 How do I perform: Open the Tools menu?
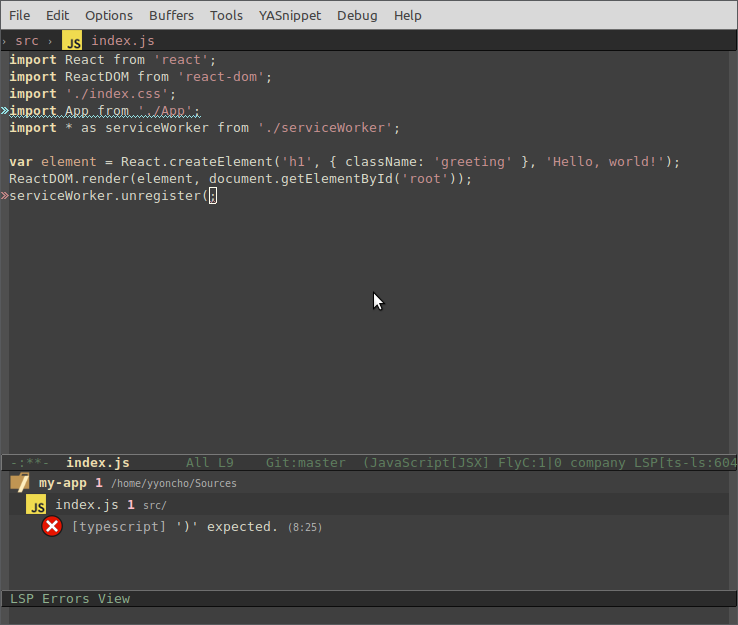226,16
